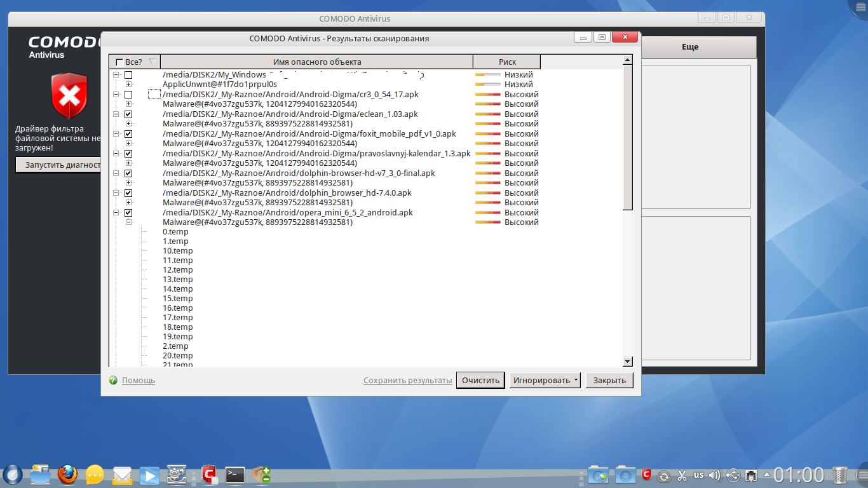Toggle the Все? select-all checkbox
This screenshot has width=868, height=488.
pos(119,62)
